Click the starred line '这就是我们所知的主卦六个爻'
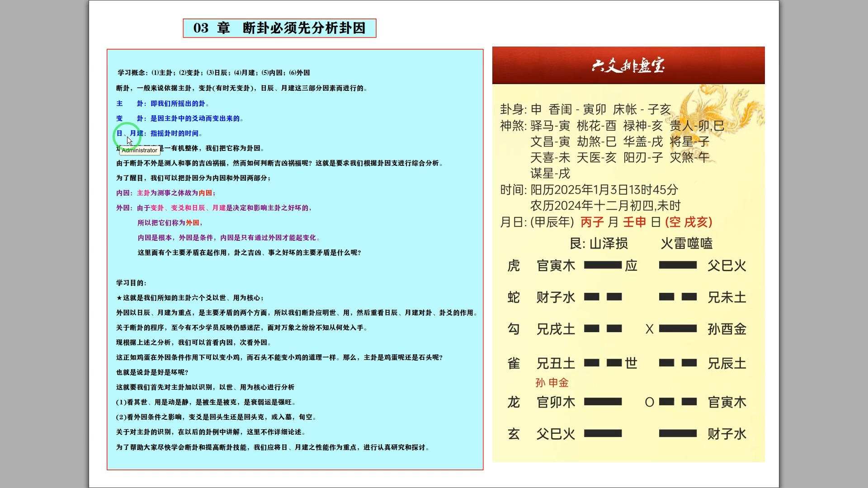This screenshot has width=868, height=488. pos(190,298)
